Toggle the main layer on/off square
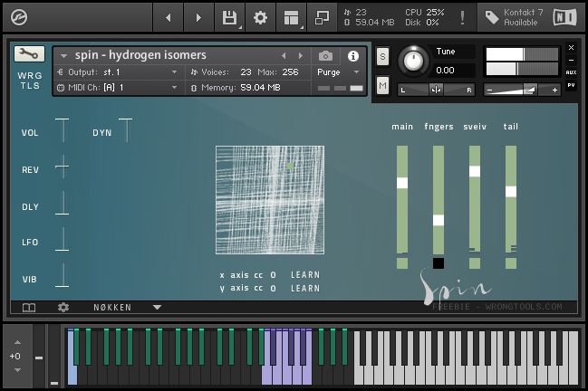Viewport: 588px width, 391px height. point(402,262)
